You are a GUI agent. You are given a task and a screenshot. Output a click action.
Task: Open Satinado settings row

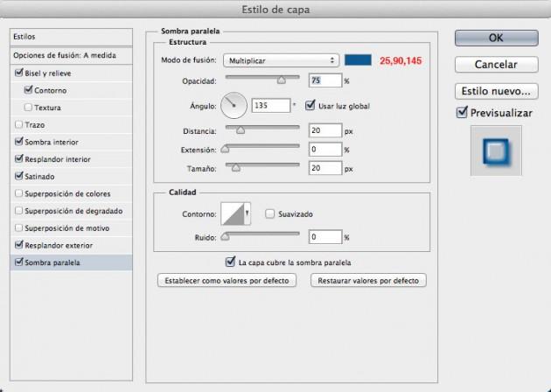[x=72, y=177]
